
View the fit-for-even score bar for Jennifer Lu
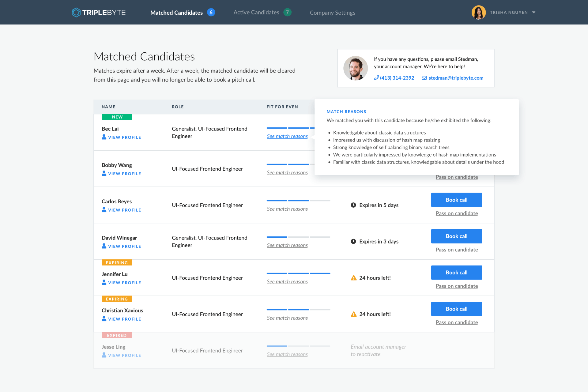(298, 273)
